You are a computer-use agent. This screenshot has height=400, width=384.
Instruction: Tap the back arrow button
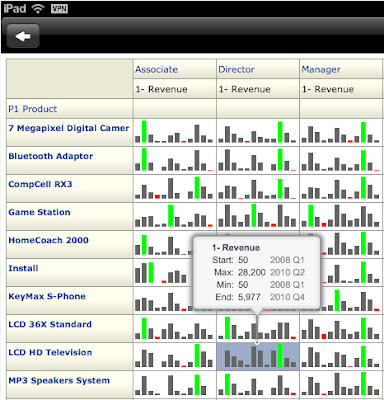(23, 36)
